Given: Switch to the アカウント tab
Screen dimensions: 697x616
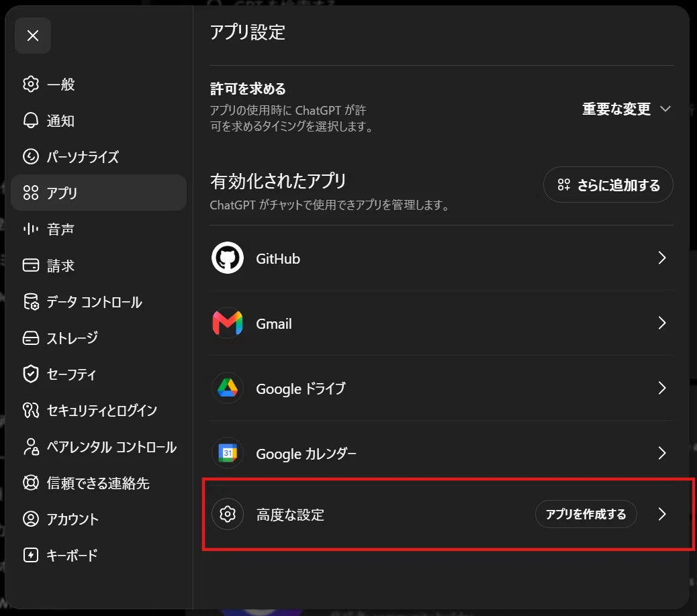Looking at the screenshot, I should point(99,519).
